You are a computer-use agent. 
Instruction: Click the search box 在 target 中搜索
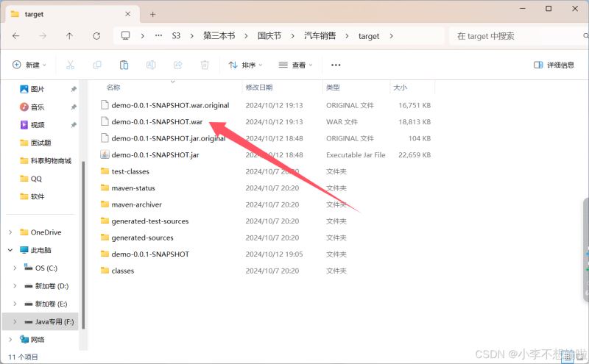pos(518,36)
